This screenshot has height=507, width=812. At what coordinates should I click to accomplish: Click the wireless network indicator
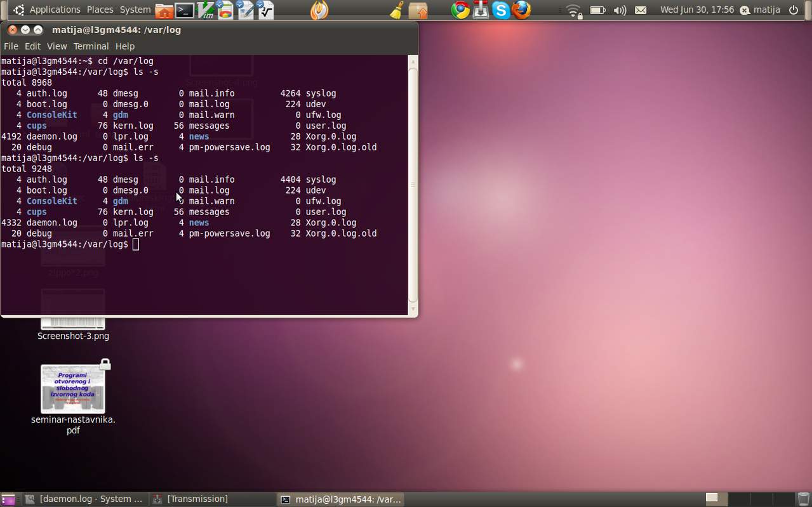pyautogui.click(x=573, y=10)
